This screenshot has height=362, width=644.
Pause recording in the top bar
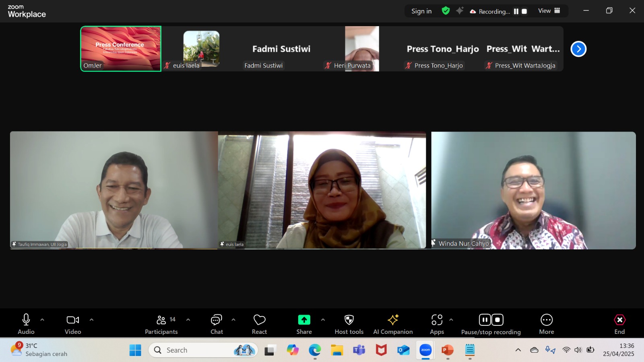(x=516, y=11)
